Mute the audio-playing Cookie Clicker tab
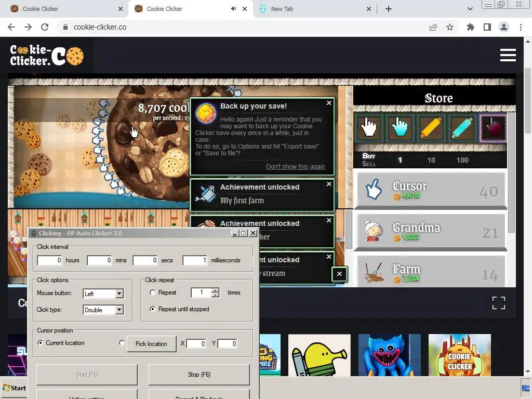This screenshot has width=532, height=399. (x=233, y=9)
